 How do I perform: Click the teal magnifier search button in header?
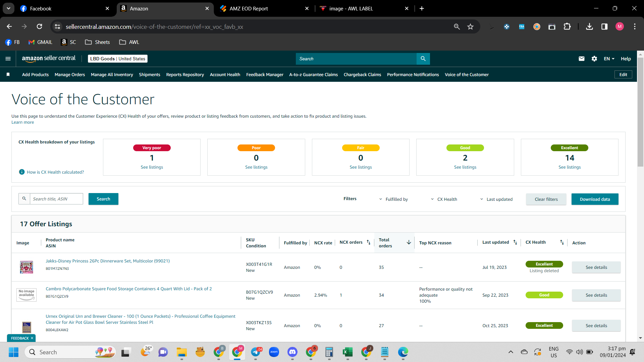[x=423, y=59]
